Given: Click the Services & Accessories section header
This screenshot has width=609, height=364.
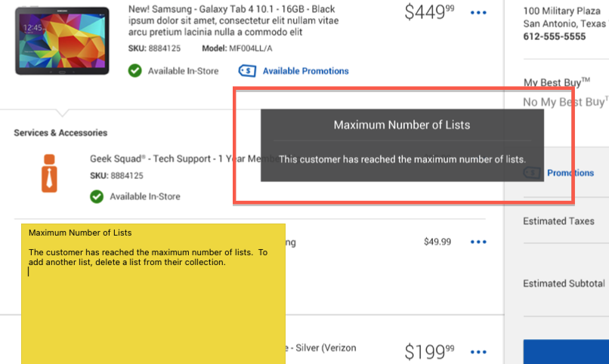Looking at the screenshot, I should [60, 133].
